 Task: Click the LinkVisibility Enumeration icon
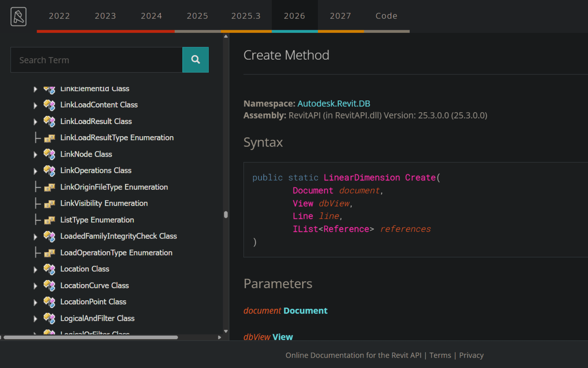click(x=49, y=204)
